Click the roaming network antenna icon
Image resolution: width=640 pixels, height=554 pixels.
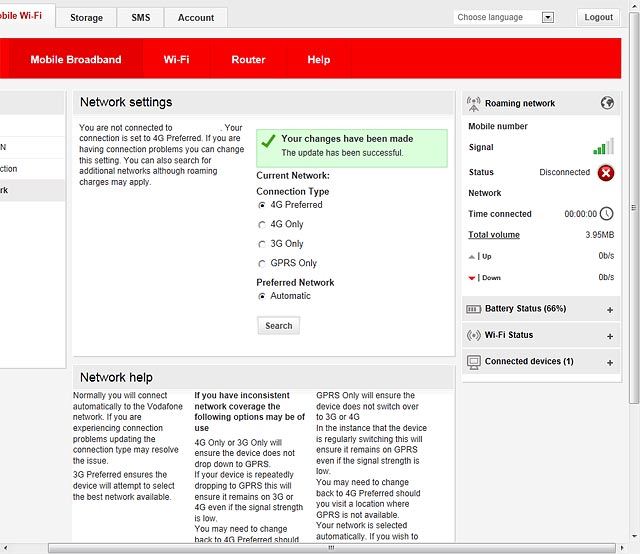(473, 104)
